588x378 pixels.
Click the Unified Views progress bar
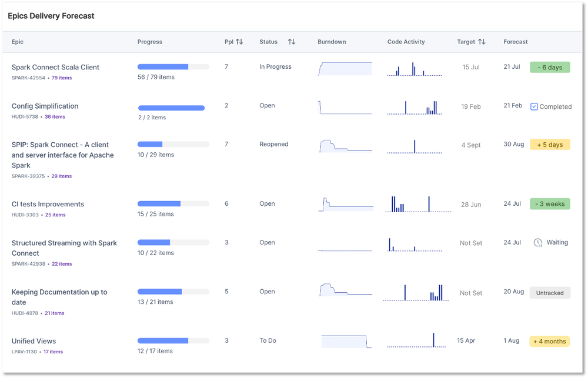tap(173, 340)
